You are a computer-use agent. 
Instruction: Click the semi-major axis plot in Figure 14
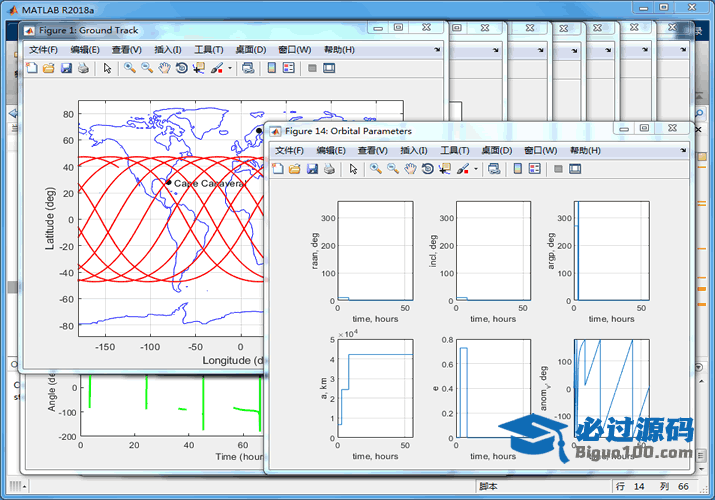[375, 389]
